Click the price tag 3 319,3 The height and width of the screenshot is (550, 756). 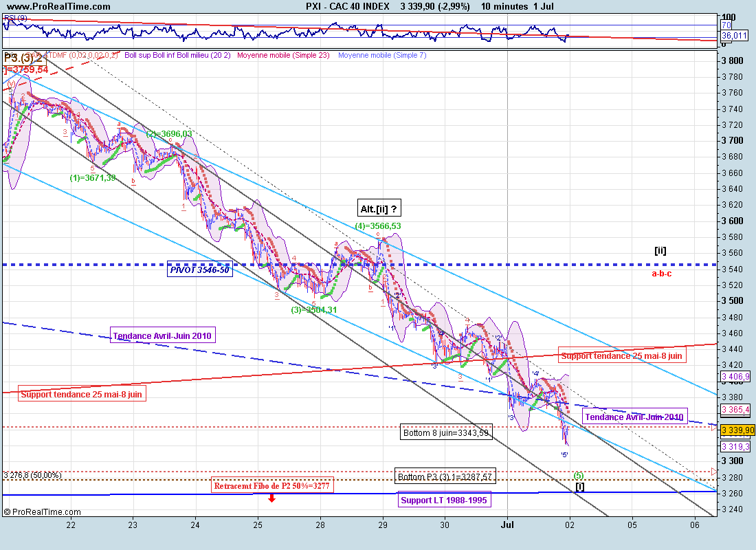[736, 446]
